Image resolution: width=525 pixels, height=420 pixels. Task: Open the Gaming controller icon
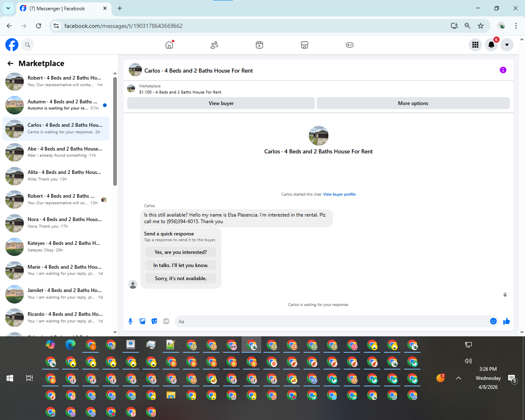pyautogui.click(x=349, y=45)
